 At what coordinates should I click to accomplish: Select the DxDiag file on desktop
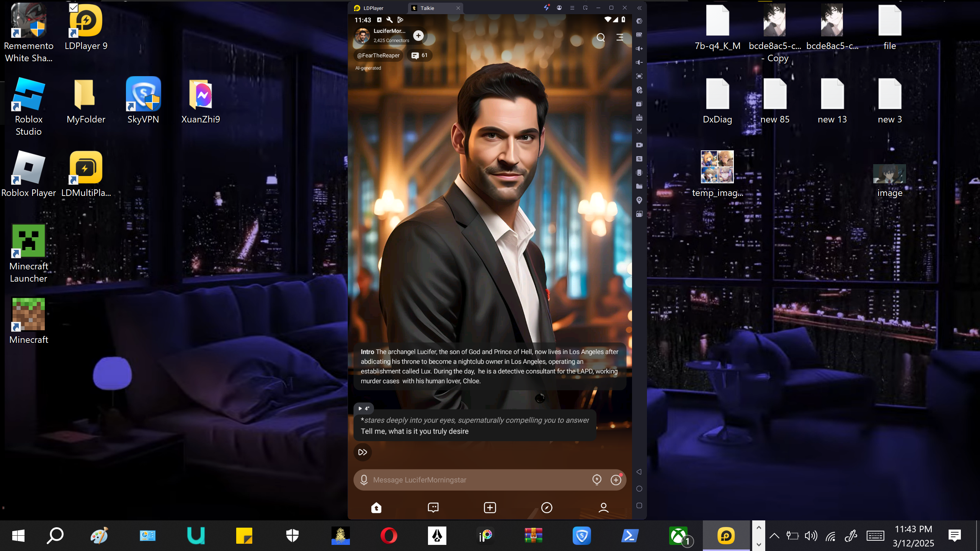point(717,100)
